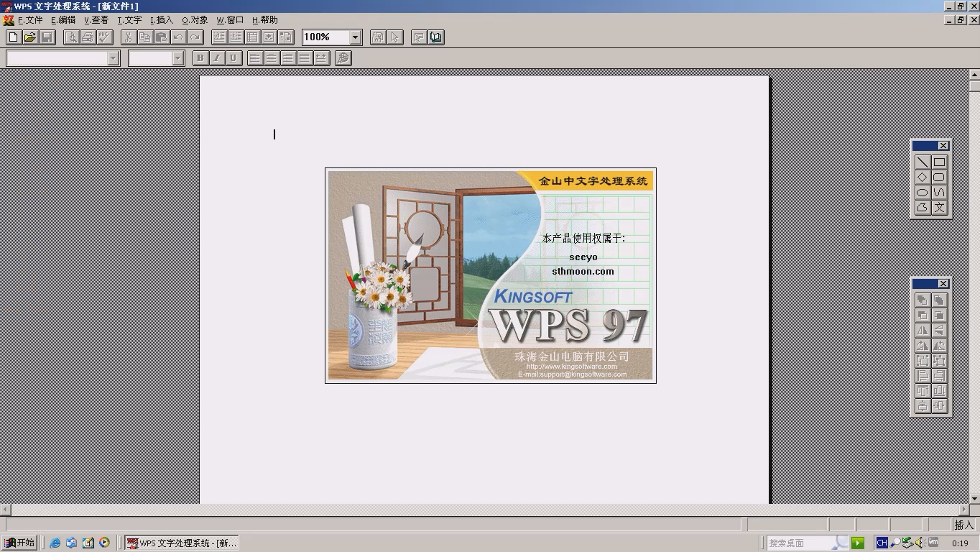
Task: Click the green search go button
Action: click(x=857, y=543)
